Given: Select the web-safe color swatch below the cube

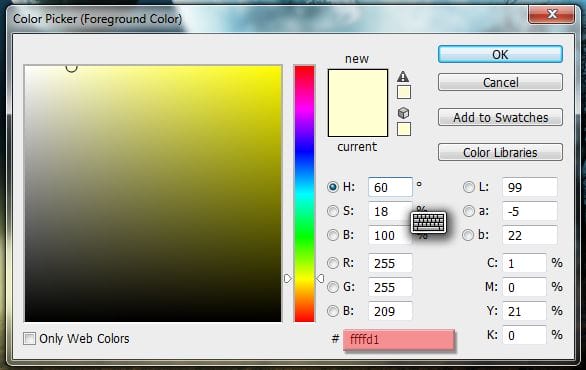Looking at the screenshot, I should point(404,129).
